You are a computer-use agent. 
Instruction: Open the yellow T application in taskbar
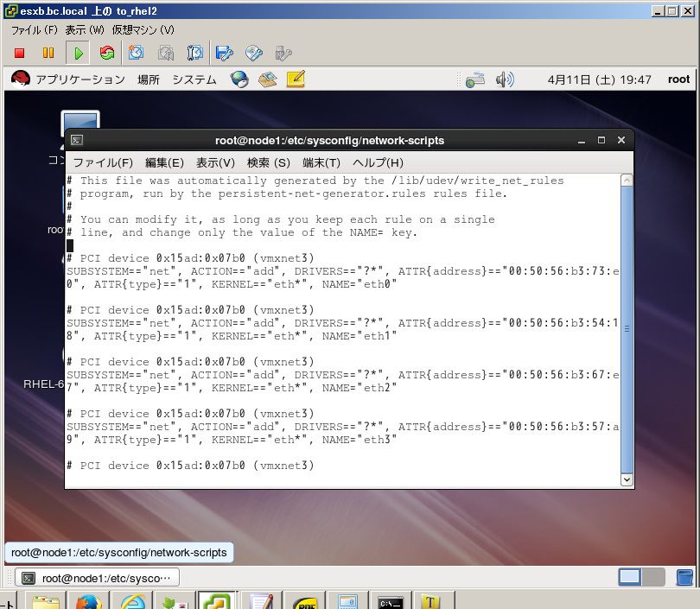click(x=430, y=602)
